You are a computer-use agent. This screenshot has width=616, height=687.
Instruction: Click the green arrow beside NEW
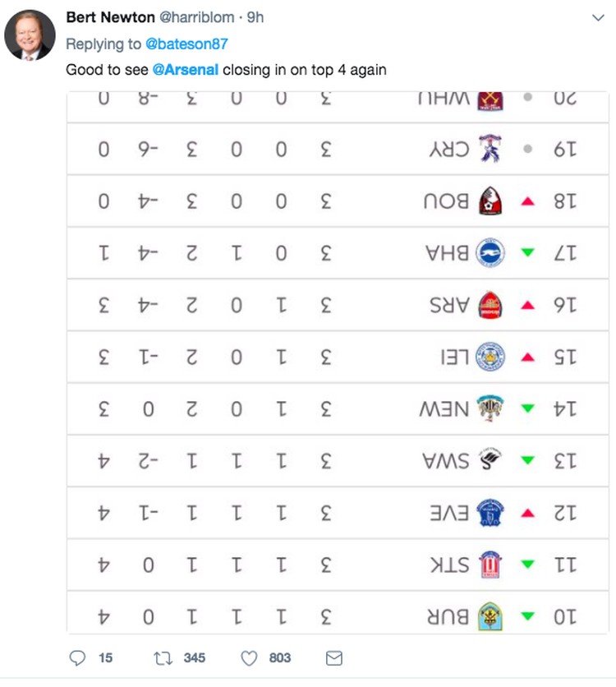pos(528,408)
